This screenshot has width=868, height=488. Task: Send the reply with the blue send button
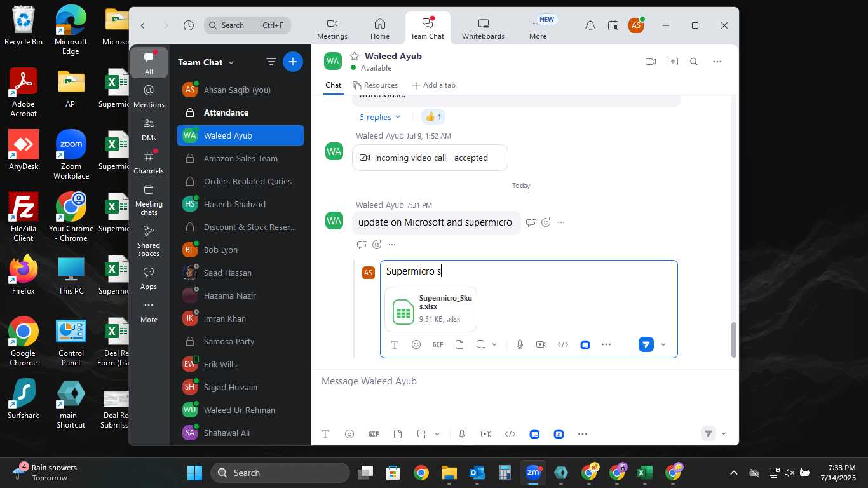[646, 344]
